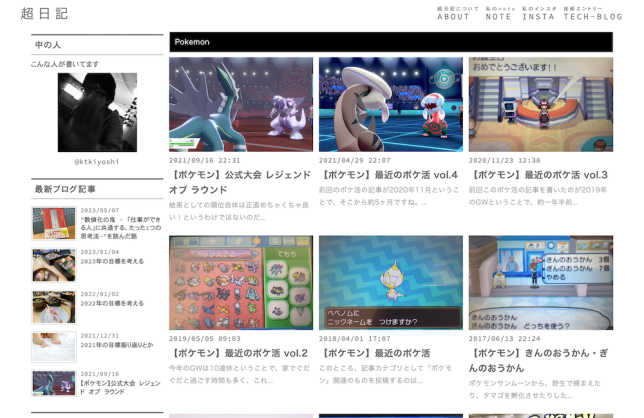Image resolution: width=644 pixels, height=418 pixels.
Task: Click the date 2018/04/01 17:07
Action: 354,339
